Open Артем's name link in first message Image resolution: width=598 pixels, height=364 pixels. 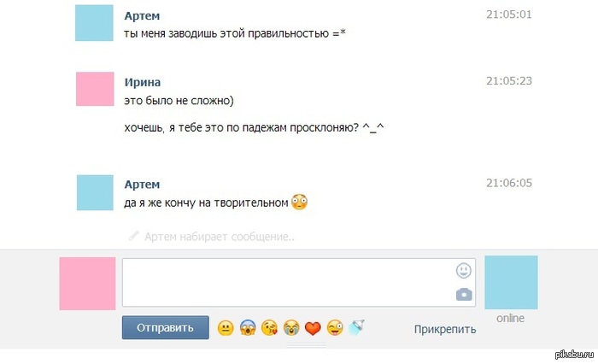[x=142, y=16]
